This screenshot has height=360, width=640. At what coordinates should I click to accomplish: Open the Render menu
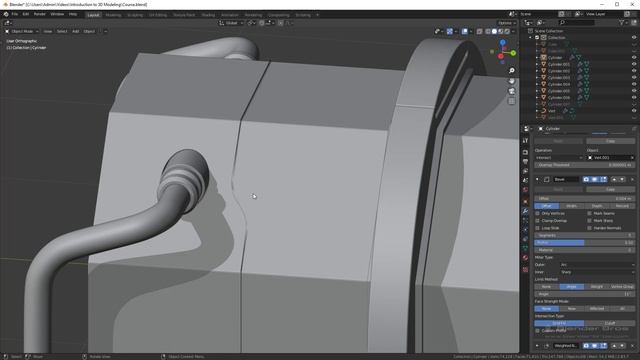pyautogui.click(x=40, y=14)
